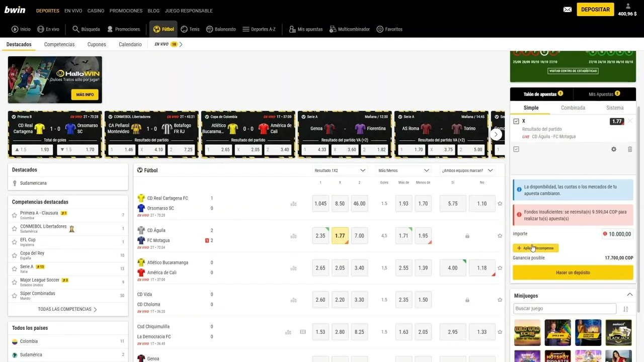Screen dimensions: 644x362
Task: Click the Buscar juego search field
Action: [565, 309]
